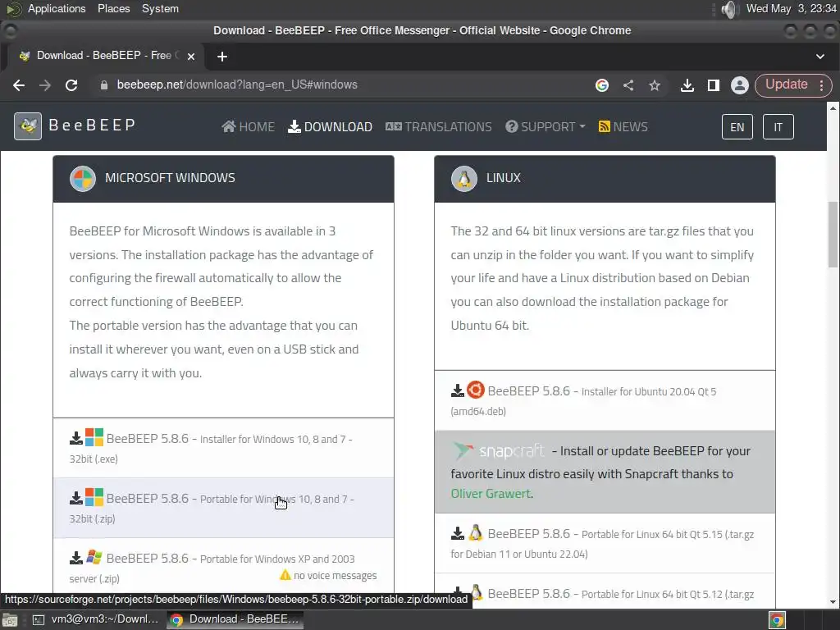Reload the BeeBEEP download page
The image size is (840, 630).
71,85
